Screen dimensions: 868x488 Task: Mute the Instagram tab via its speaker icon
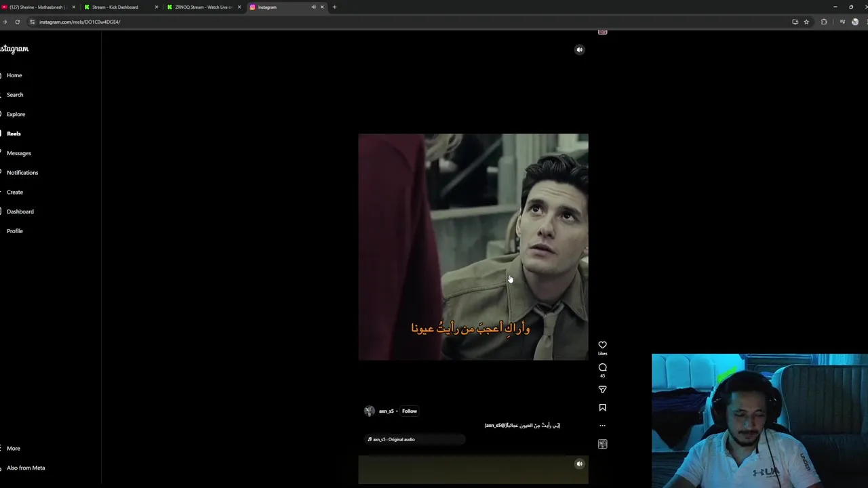tap(313, 7)
